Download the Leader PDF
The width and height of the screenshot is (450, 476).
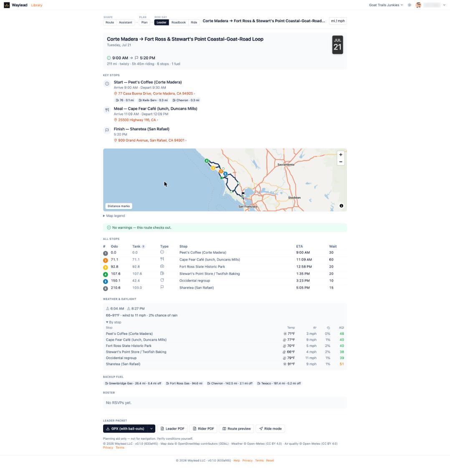pyautogui.click(x=172, y=429)
